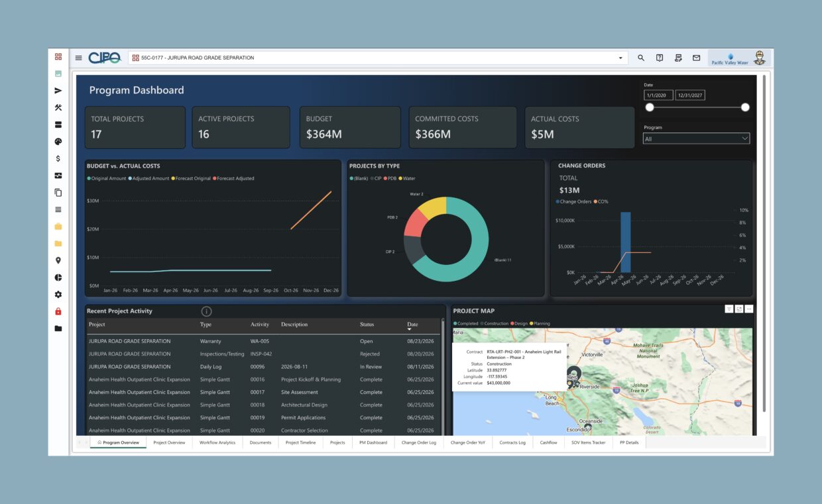Open the Program filter dropdown showing All

[x=696, y=138]
